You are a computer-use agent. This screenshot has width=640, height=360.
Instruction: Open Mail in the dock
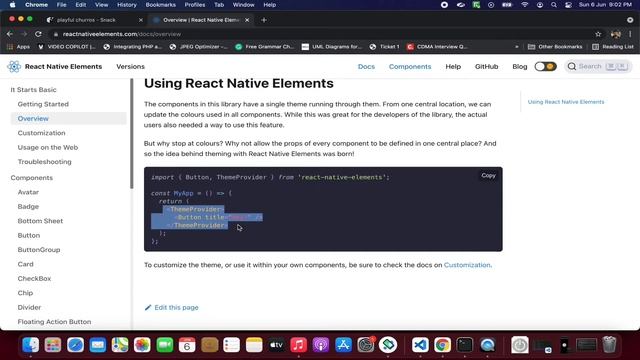tap(98, 345)
